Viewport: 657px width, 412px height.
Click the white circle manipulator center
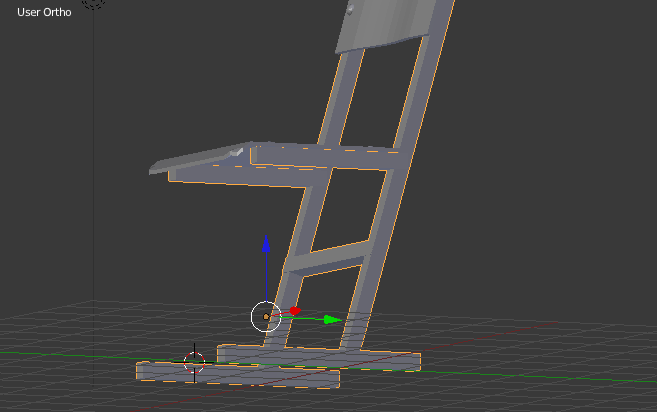(266, 317)
